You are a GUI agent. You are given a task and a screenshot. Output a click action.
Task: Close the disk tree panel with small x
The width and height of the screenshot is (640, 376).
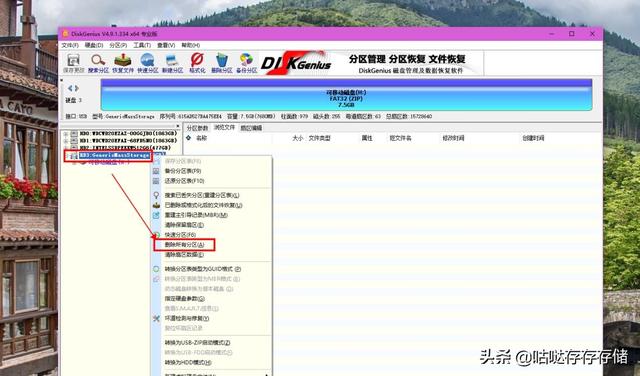point(178,126)
